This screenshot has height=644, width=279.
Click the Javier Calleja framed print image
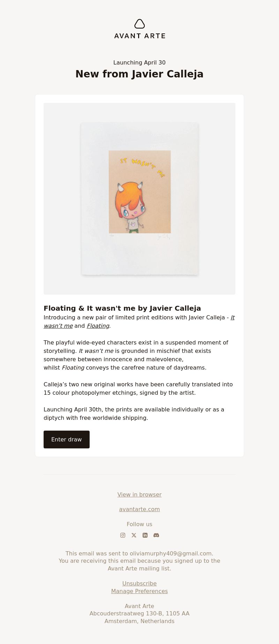coord(139,199)
